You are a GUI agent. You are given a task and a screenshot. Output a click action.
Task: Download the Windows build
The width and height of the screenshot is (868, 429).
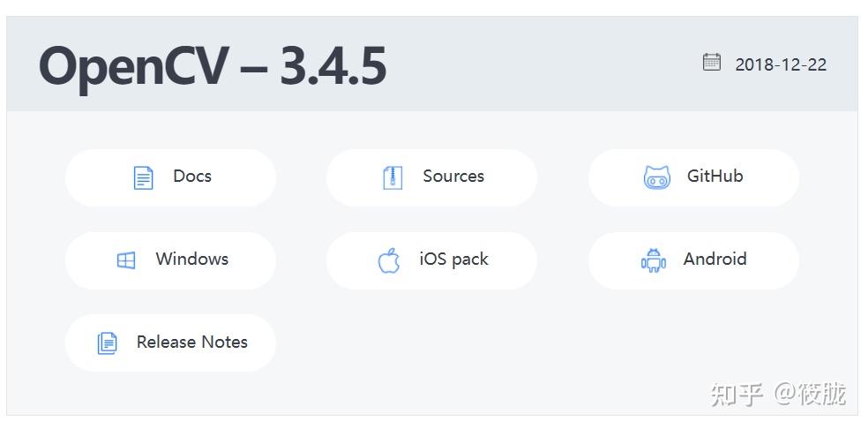point(170,260)
